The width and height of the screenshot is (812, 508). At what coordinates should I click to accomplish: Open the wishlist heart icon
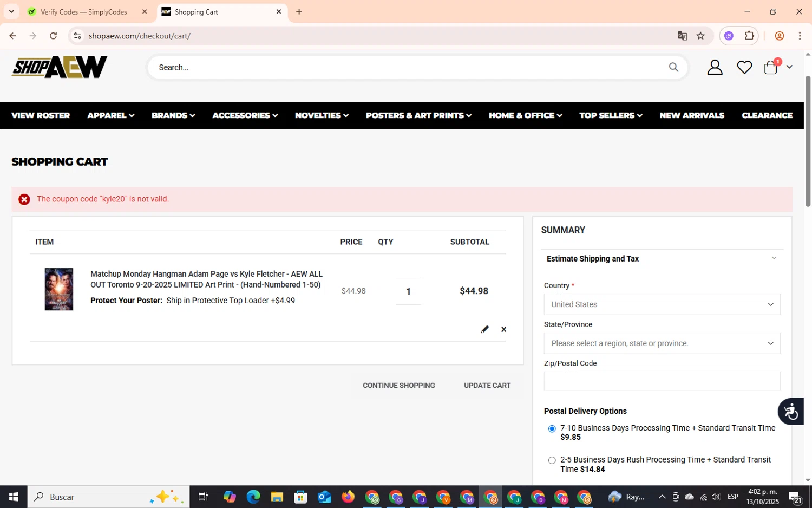click(744, 67)
